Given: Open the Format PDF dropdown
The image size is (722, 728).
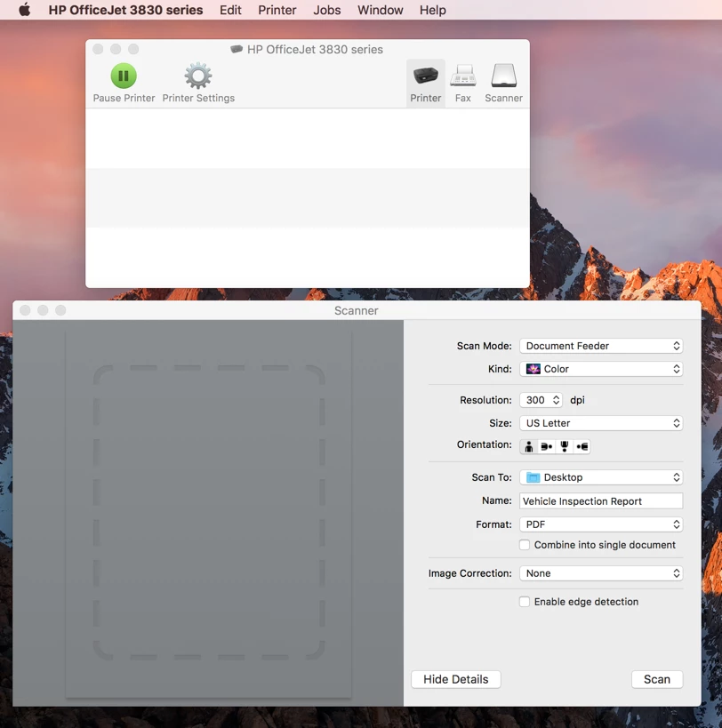Looking at the screenshot, I should pyautogui.click(x=601, y=524).
